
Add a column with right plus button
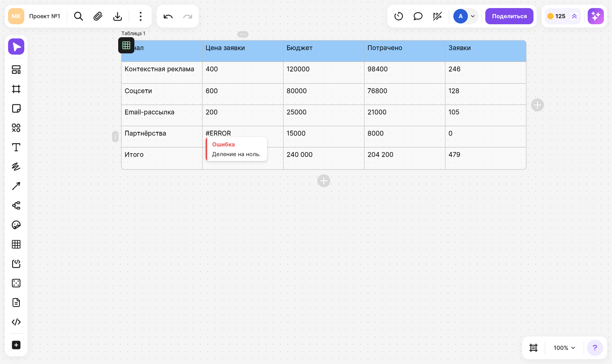pyautogui.click(x=538, y=105)
